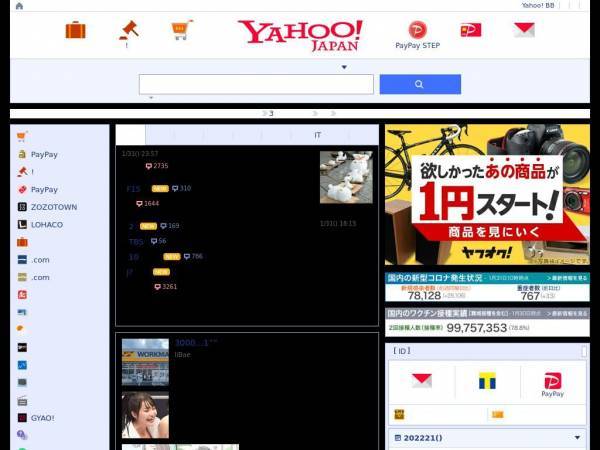Open the sidebar shopping cart icon

(22, 136)
